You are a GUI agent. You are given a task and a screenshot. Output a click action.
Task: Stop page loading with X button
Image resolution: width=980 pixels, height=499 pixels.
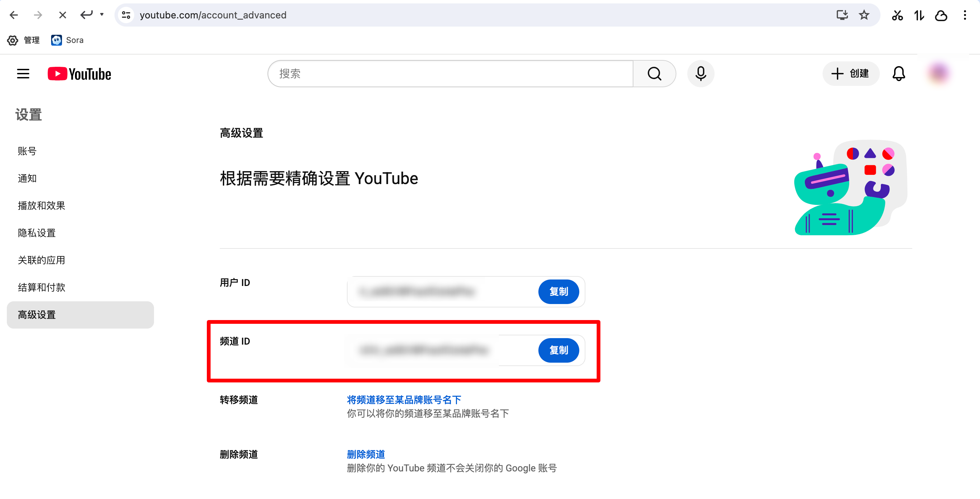63,15
